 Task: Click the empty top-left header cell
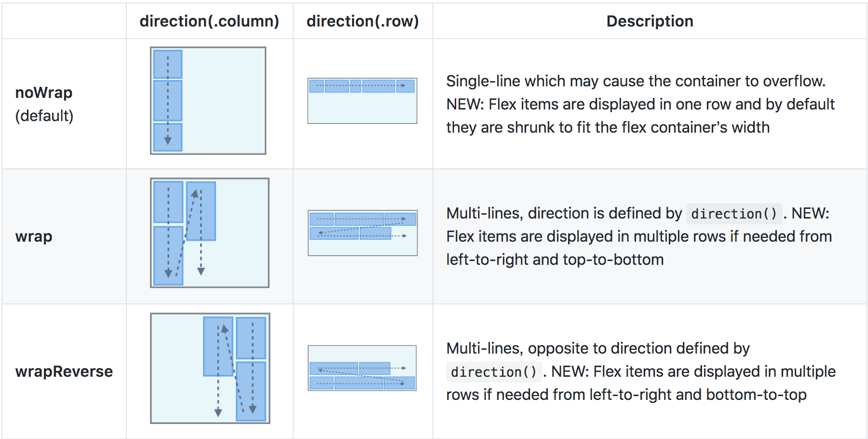tap(64, 21)
